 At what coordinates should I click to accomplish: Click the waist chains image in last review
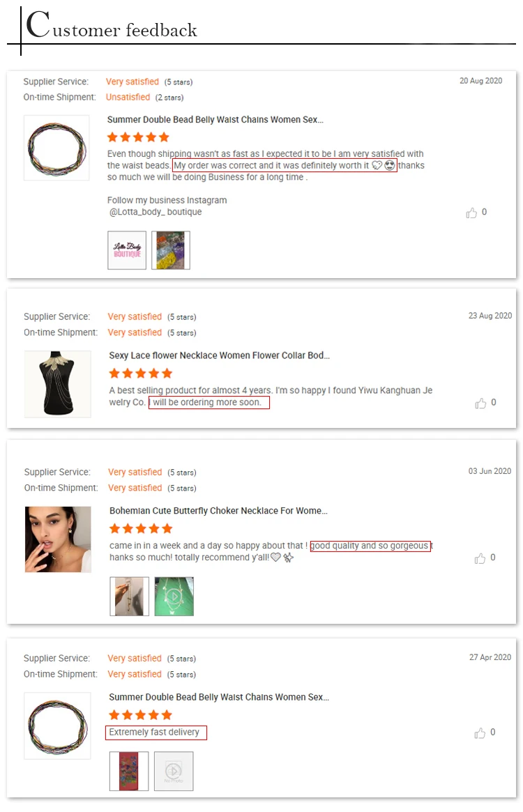click(x=57, y=726)
